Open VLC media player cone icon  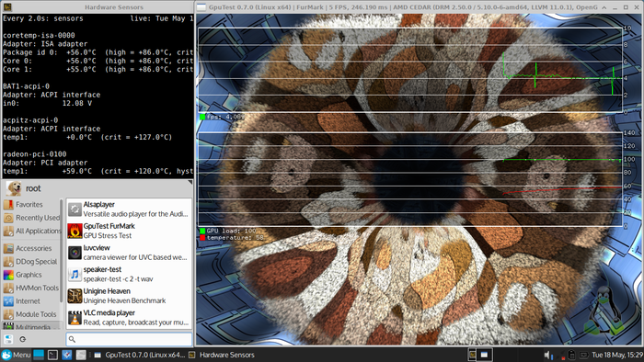(x=75, y=318)
